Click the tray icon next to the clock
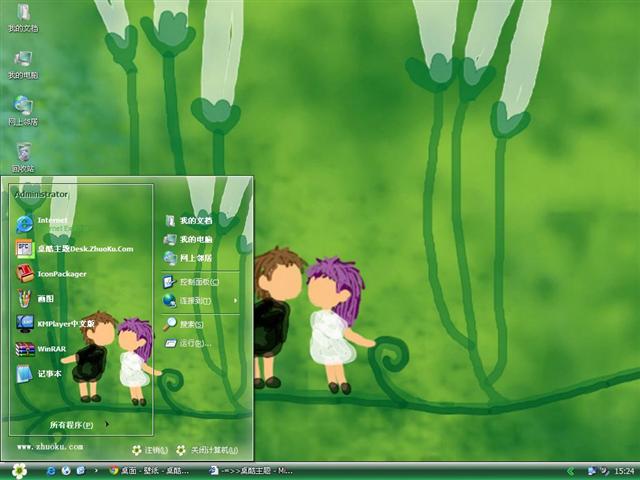The image size is (640, 480). pyautogui.click(x=604, y=471)
